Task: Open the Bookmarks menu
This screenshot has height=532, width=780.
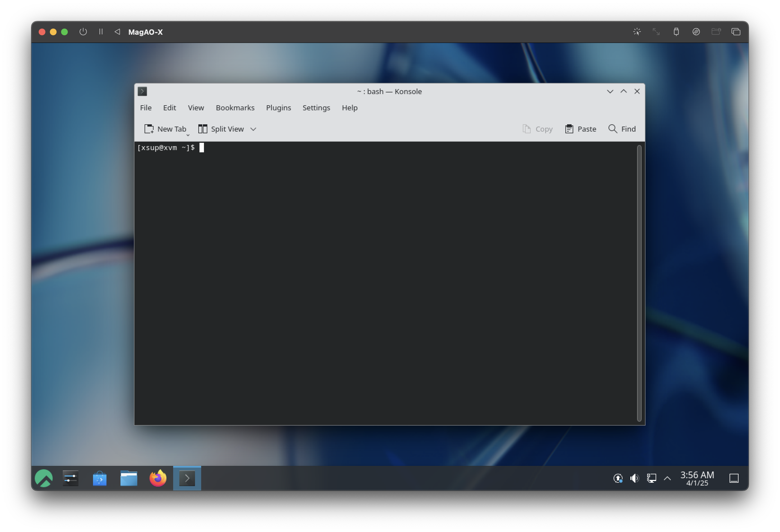Action: click(x=235, y=108)
